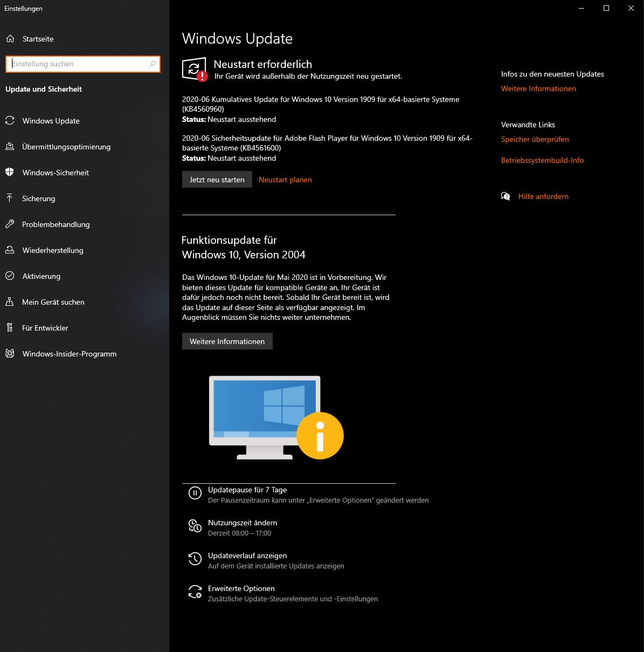
Task: Click the Speicher überprüfen link
Action: (x=535, y=139)
